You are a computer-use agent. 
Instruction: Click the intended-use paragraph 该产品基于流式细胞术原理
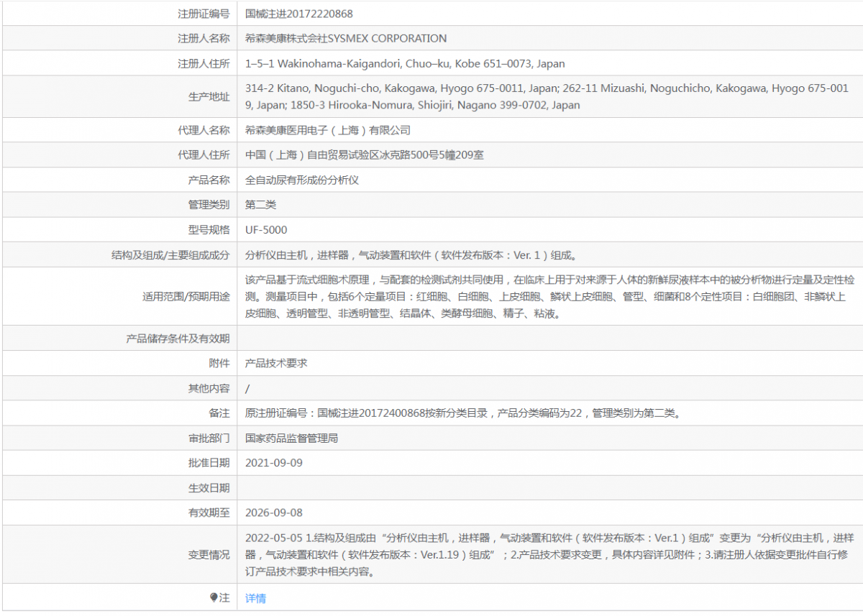[x=550, y=296]
